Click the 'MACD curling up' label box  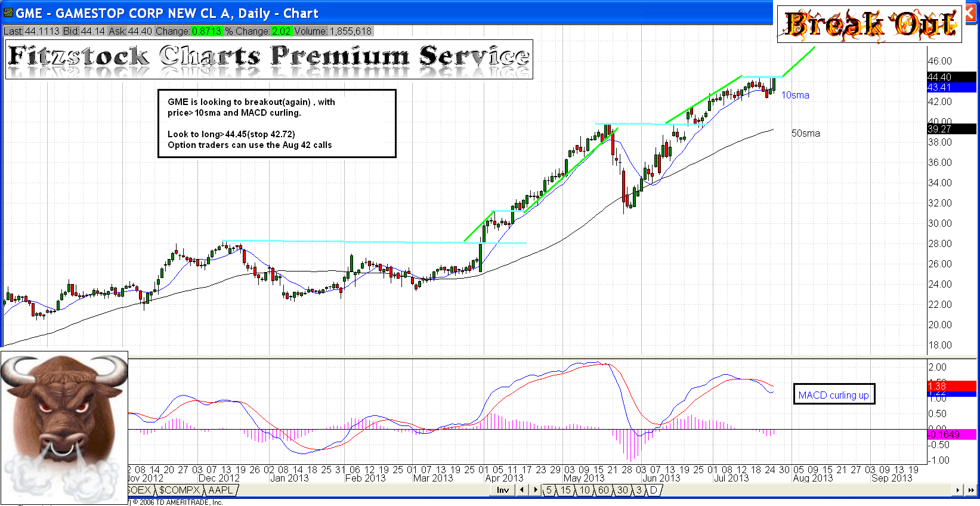pyautogui.click(x=834, y=394)
